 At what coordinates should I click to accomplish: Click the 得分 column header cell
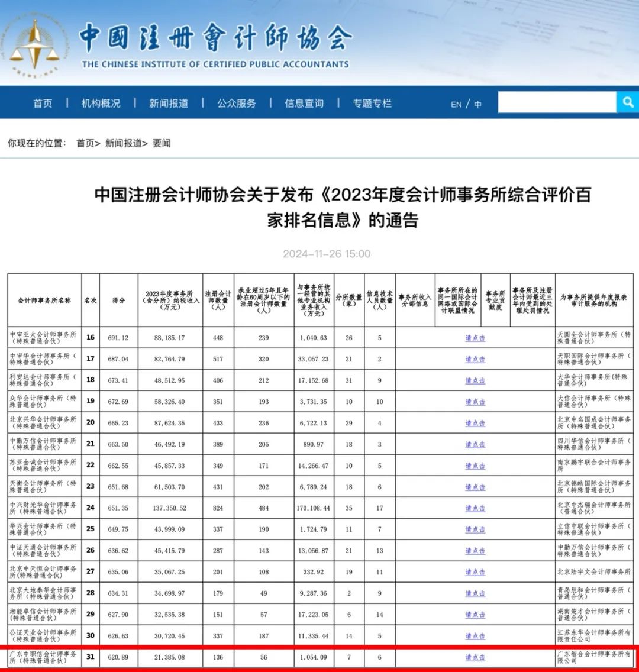click(118, 300)
